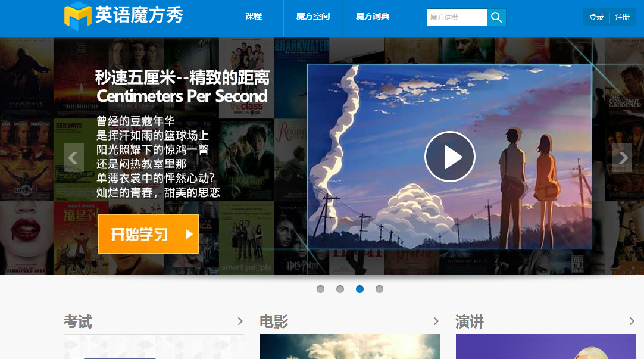
Task: Go to next carousel slide arrow
Action: (622, 158)
